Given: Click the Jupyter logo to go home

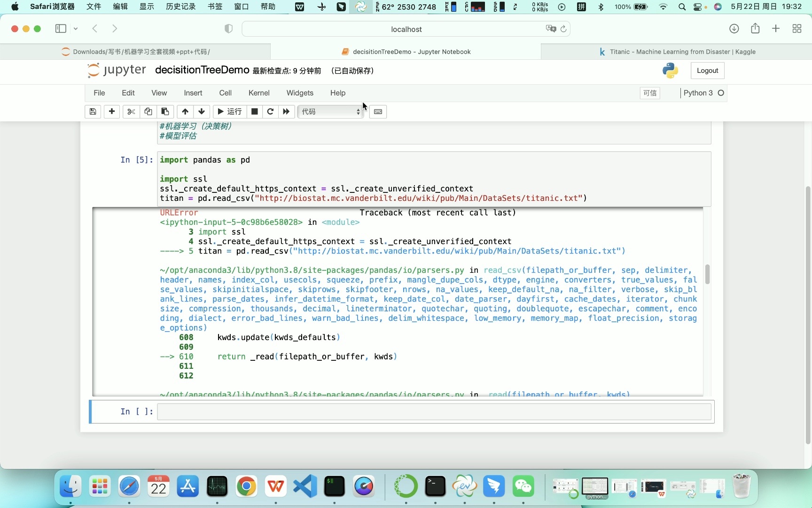Looking at the screenshot, I should (x=117, y=70).
